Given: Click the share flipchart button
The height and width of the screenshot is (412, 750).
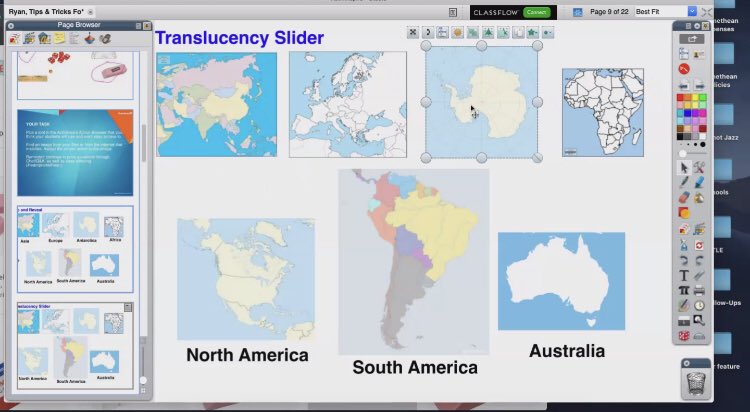Looking at the screenshot, I should [692, 39].
